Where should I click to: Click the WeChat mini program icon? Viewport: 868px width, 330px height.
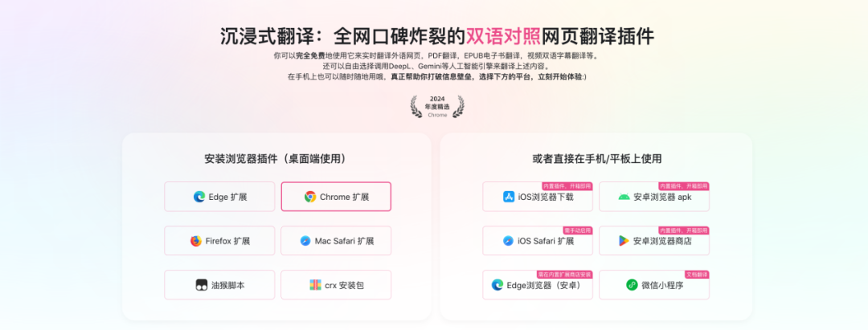(632, 285)
